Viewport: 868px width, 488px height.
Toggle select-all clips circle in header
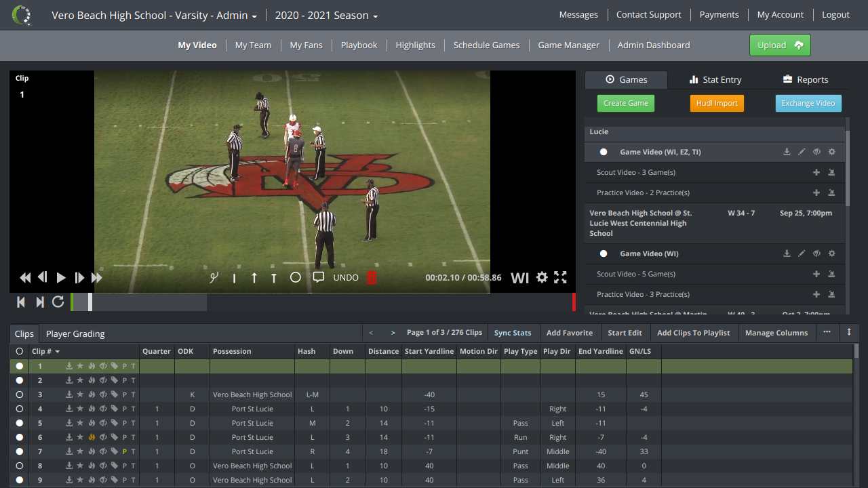coord(19,351)
